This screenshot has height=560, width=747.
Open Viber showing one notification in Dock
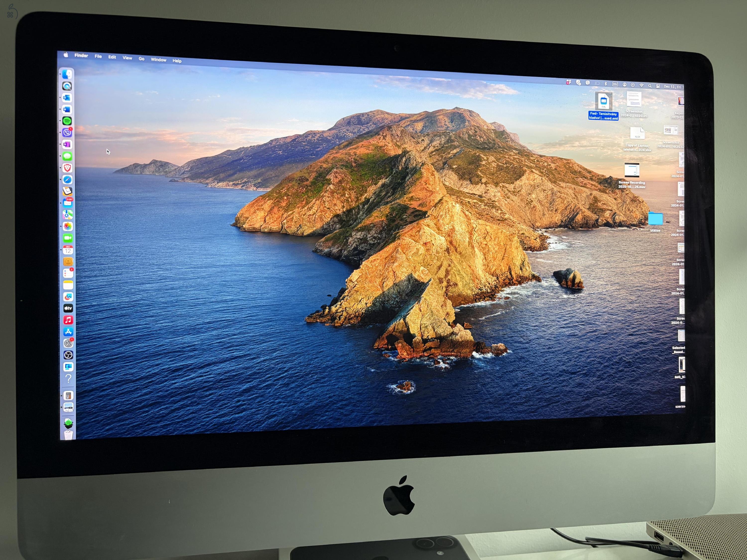click(x=67, y=132)
